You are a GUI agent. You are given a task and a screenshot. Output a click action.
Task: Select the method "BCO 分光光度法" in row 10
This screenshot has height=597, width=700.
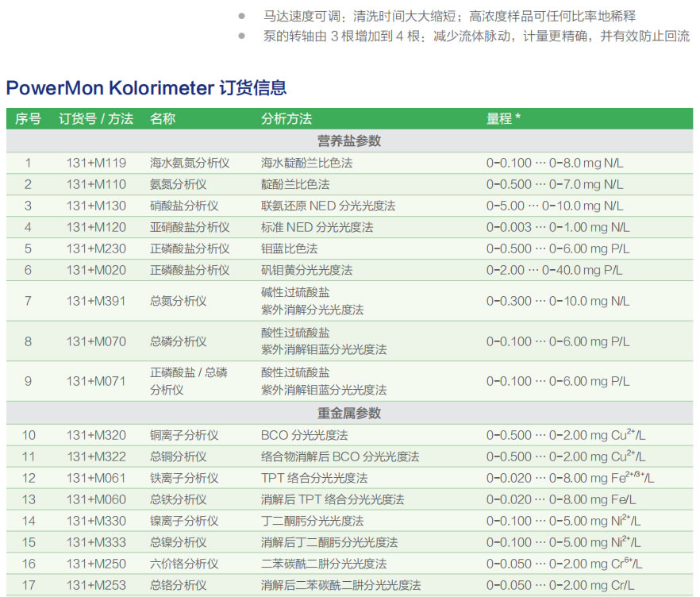(x=305, y=435)
